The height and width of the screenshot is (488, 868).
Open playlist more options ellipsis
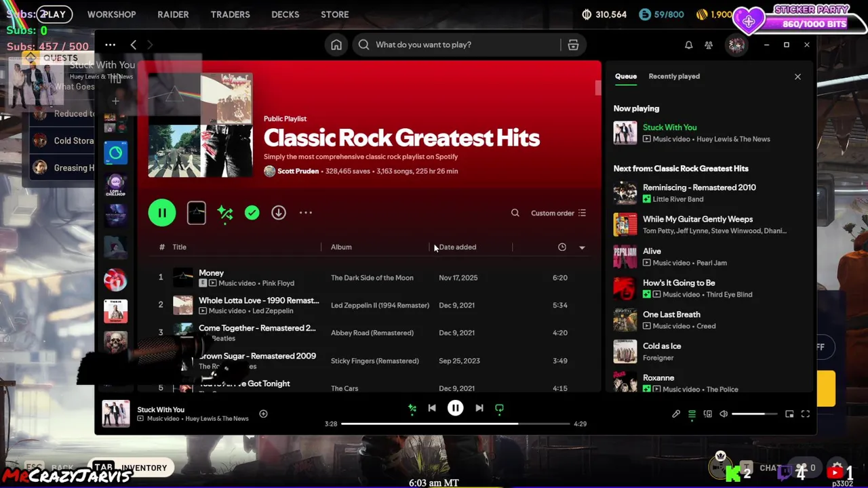pyautogui.click(x=306, y=213)
